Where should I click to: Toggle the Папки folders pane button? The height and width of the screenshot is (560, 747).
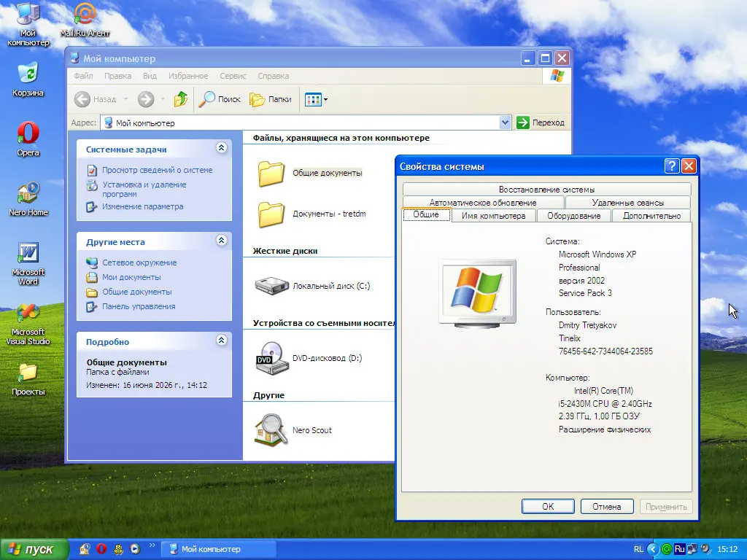coord(271,99)
